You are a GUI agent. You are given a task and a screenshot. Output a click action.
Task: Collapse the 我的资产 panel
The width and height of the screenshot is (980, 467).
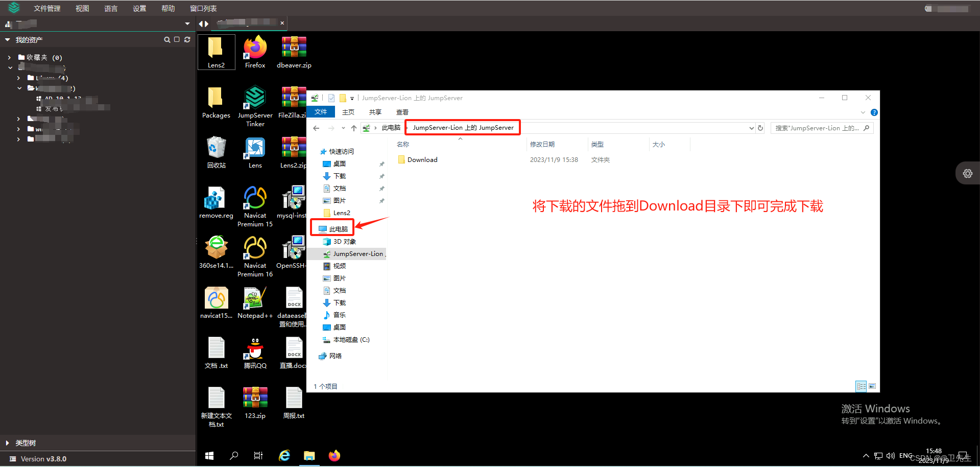tap(7, 39)
